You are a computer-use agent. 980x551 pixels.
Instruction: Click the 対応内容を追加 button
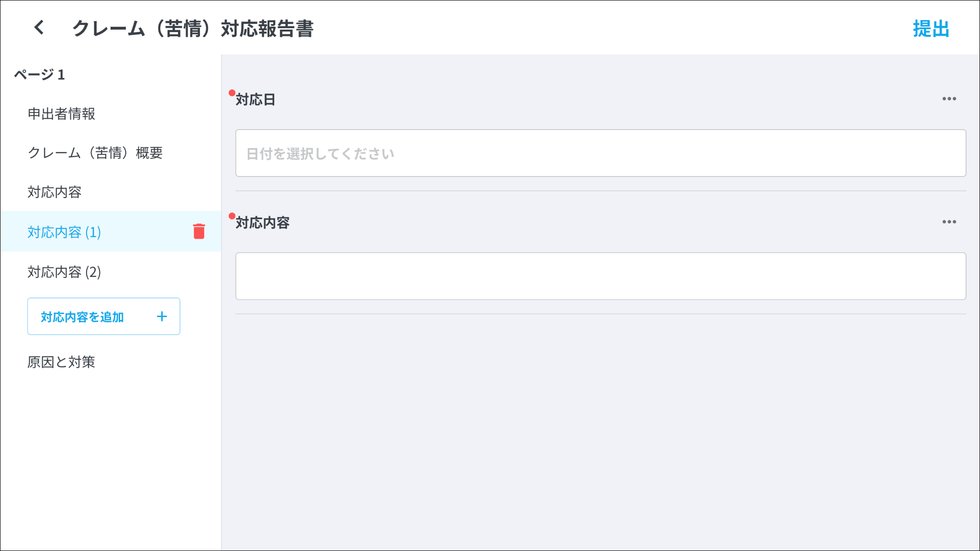pyautogui.click(x=82, y=317)
